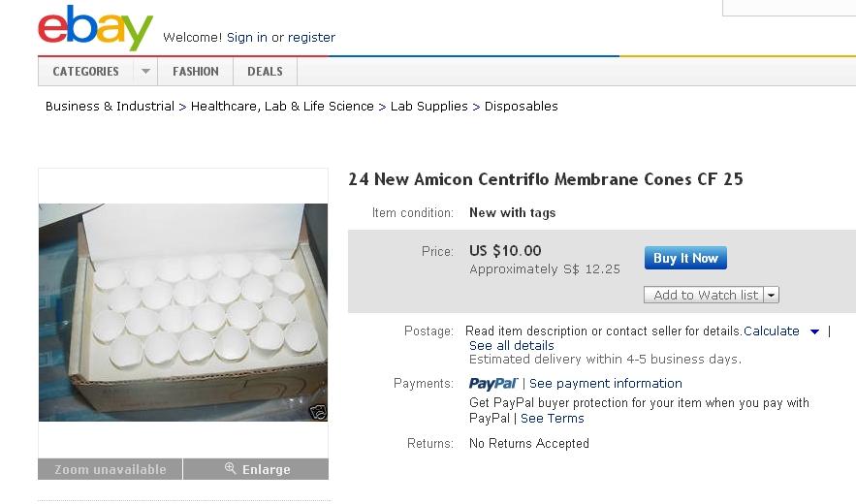The height and width of the screenshot is (504, 856).
Task: Click the camera icon on product photo
Action: [317, 412]
